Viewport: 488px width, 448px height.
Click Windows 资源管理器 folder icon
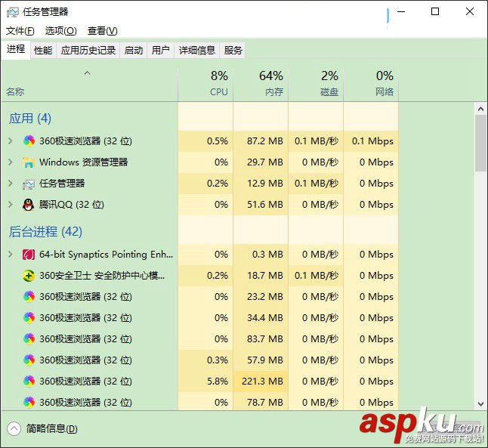point(28,162)
